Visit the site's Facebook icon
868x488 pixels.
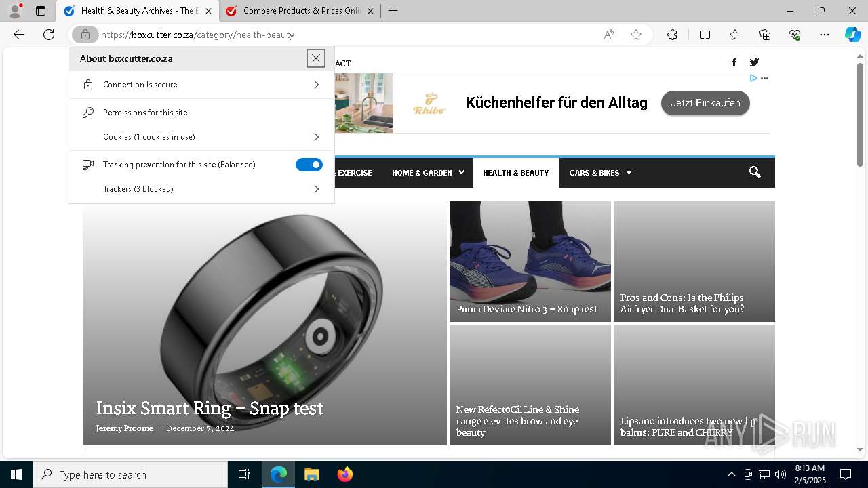coord(734,62)
